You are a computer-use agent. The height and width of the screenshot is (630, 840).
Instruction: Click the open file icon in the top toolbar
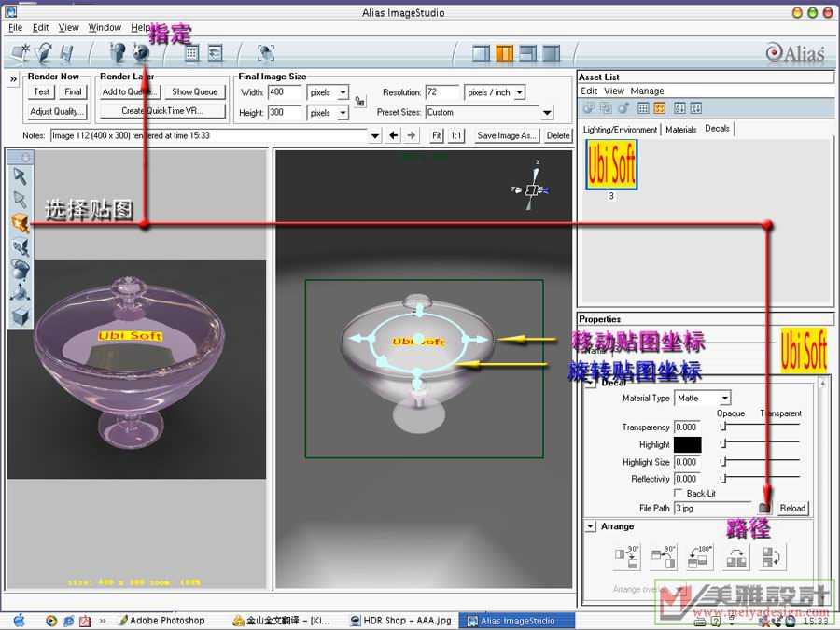[44, 52]
